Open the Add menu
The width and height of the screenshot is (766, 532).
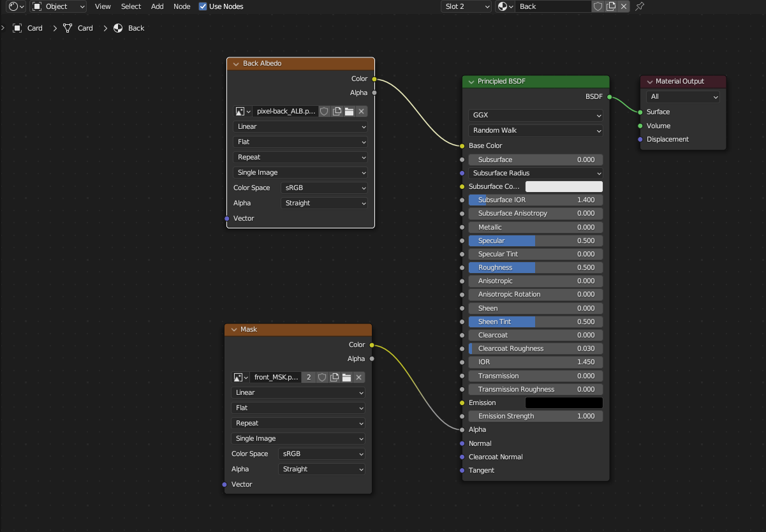(x=157, y=6)
